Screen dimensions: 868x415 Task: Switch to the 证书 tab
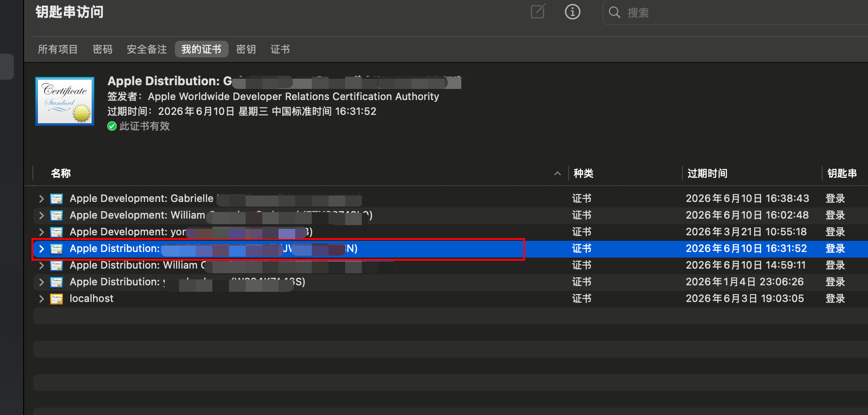click(x=280, y=49)
